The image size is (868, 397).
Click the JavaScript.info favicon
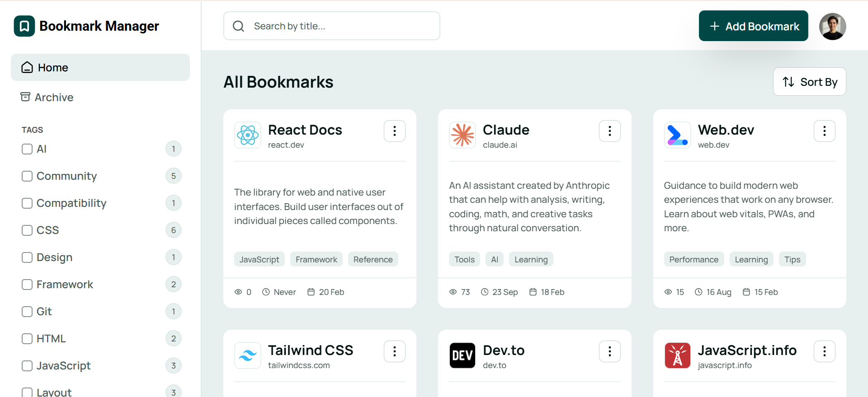[x=677, y=355]
